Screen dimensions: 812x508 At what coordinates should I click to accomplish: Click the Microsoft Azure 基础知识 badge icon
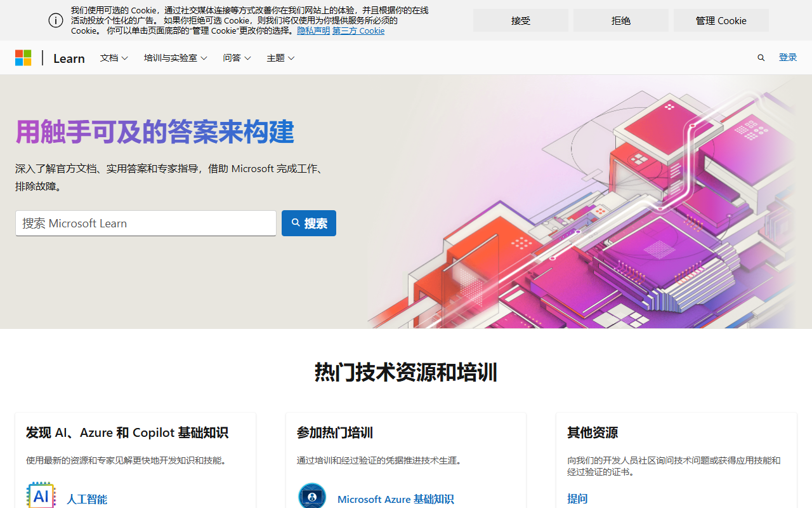(312, 496)
